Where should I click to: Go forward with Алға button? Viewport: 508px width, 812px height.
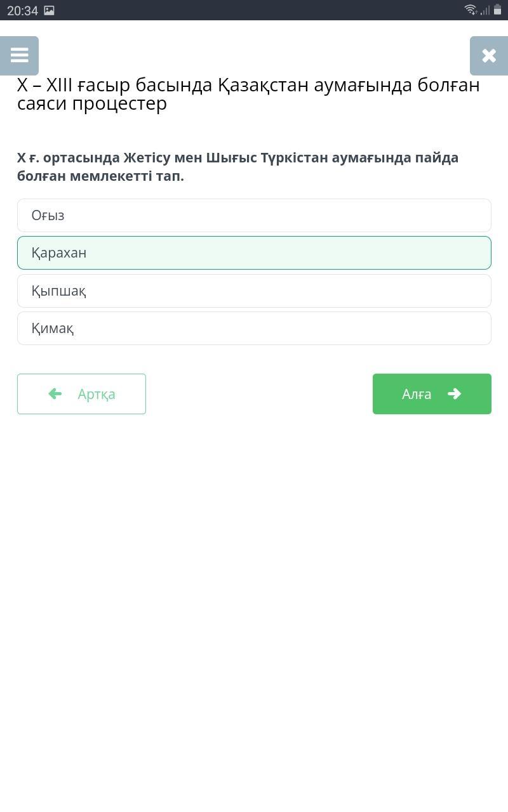coord(432,394)
